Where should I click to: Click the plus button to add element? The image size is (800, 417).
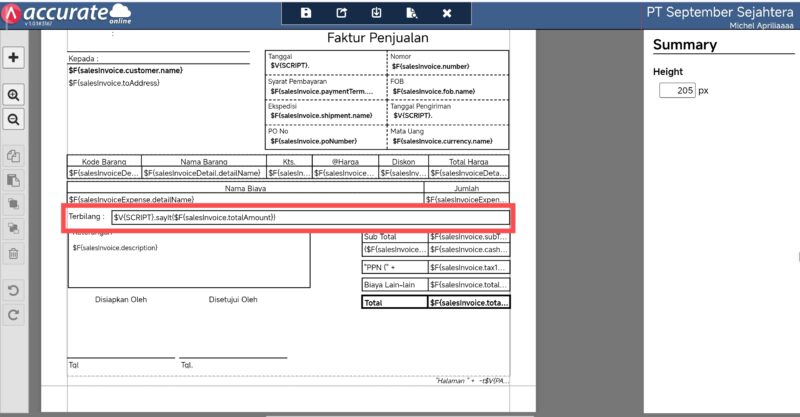pyautogui.click(x=14, y=57)
